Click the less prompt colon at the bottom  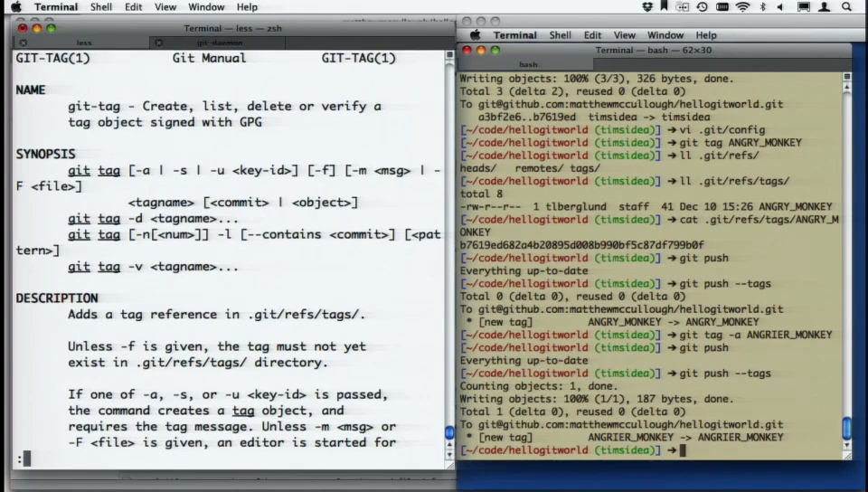pyautogui.click(x=19, y=459)
